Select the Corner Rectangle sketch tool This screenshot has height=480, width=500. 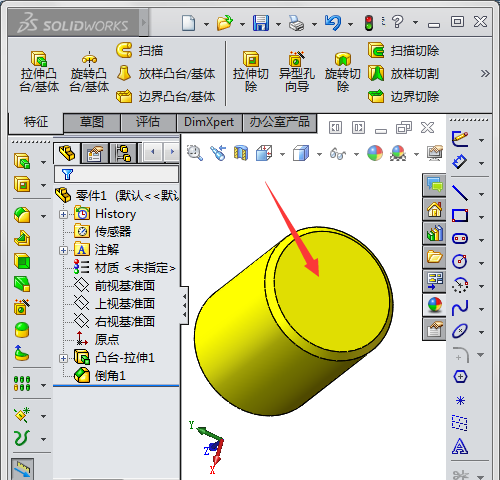460,216
